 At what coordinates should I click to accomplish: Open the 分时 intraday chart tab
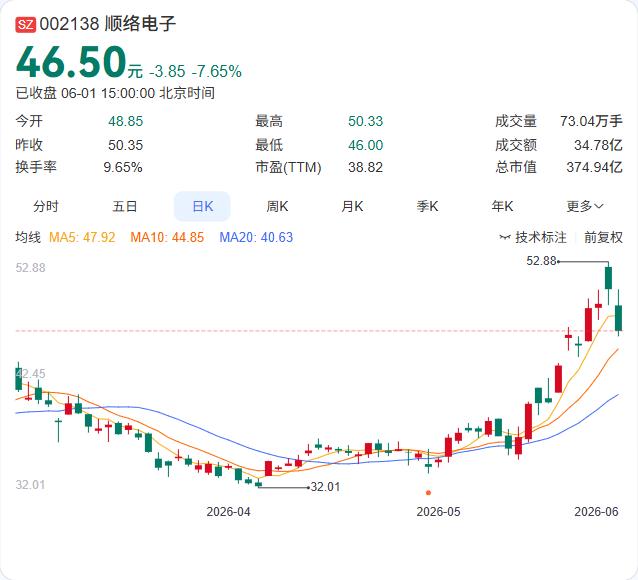click(46, 206)
